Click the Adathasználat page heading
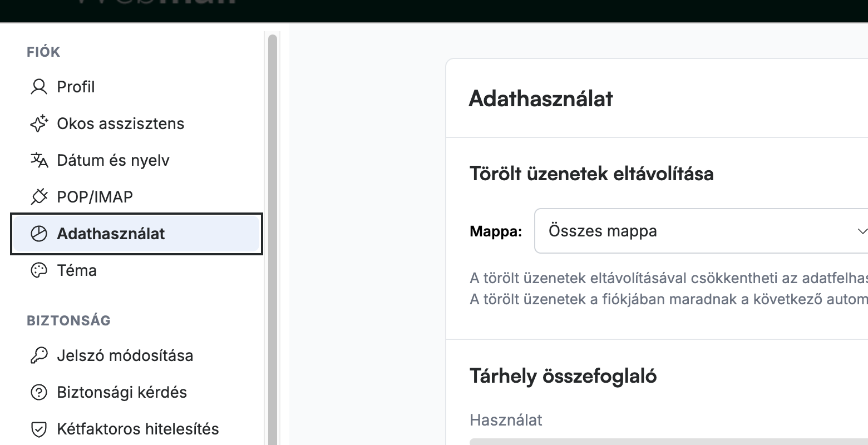 coord(541,98)
